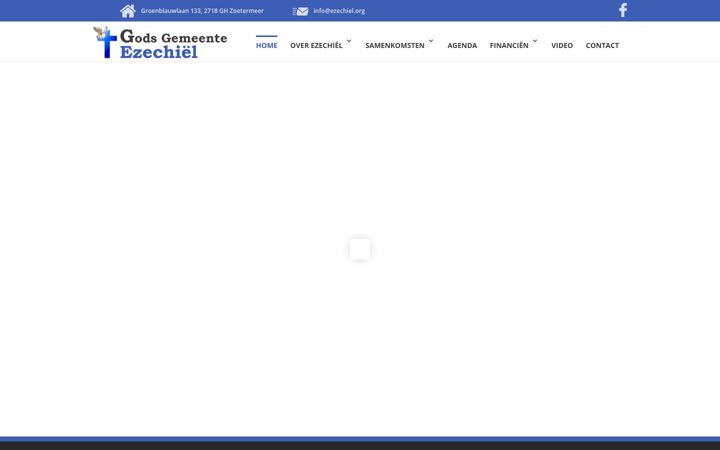This screenshot has width=720, height=450.
Task: Click the Groenblauwlaan 133 address text
Action: [x=202, y=11]
